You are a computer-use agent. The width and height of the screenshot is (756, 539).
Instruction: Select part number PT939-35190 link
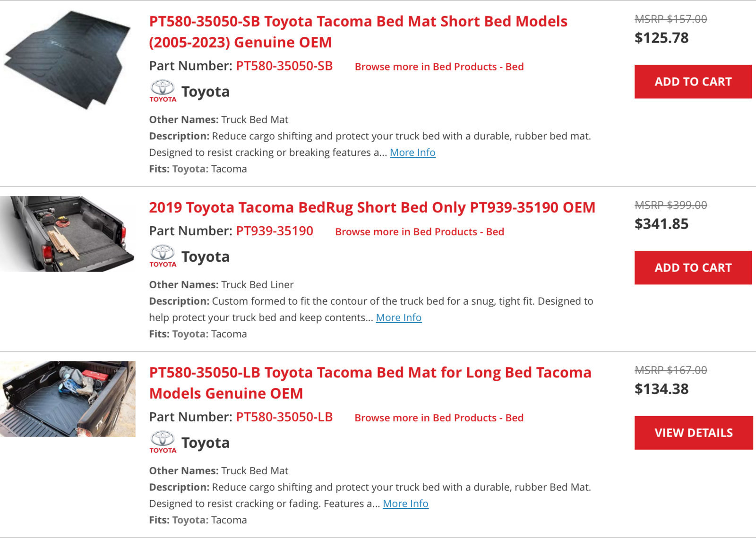coord(275,231)
